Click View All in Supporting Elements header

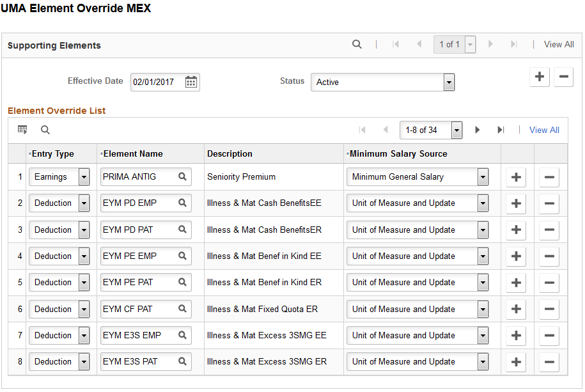coord(559,44)
